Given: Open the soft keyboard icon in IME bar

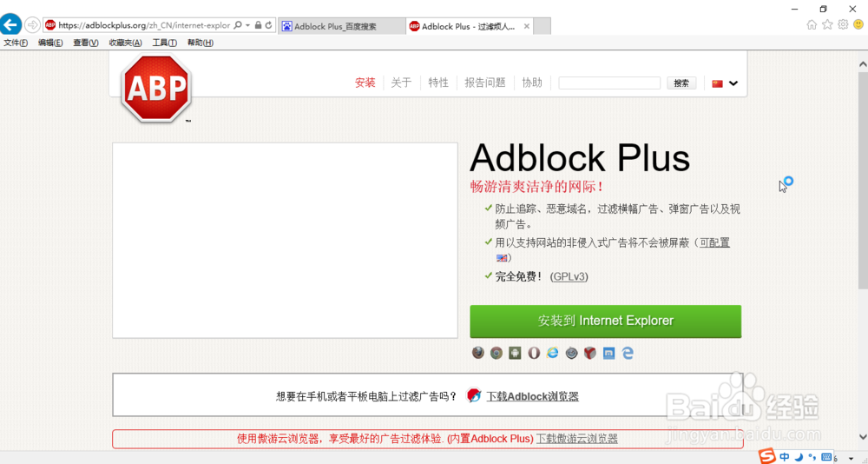Looking at the screenshot, I should (x=826, y=457).
